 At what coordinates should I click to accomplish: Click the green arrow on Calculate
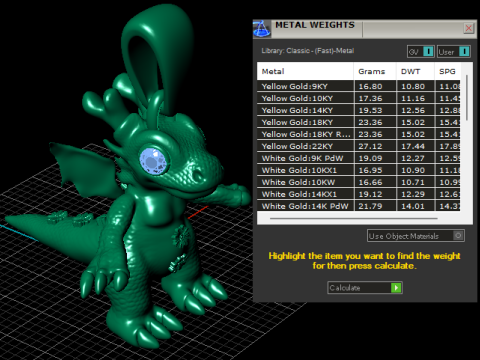click(396, 288)
